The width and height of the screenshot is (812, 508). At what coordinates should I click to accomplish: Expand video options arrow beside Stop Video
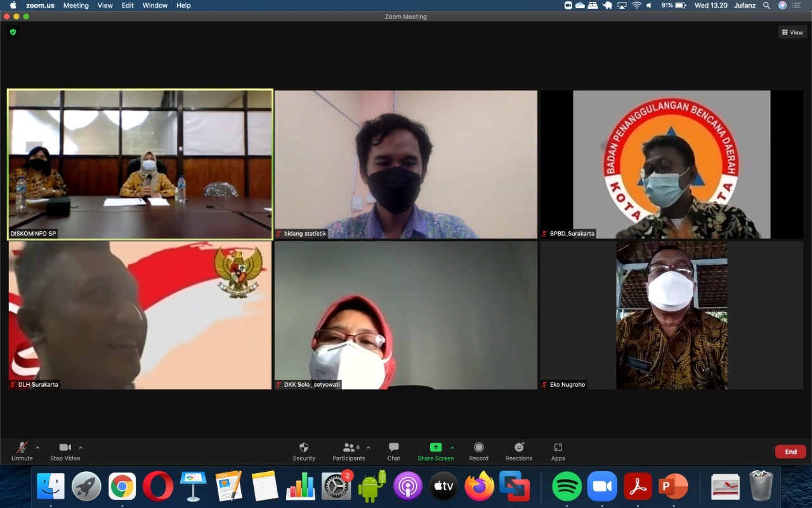coord(81,447)
